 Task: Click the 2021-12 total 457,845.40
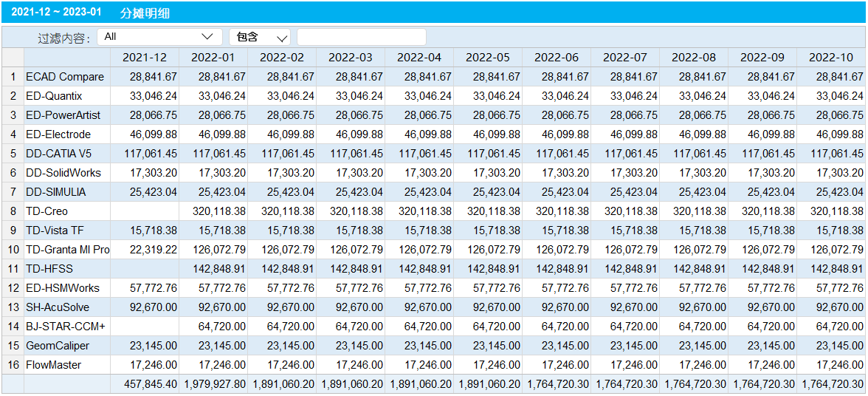tap(151, 384)
